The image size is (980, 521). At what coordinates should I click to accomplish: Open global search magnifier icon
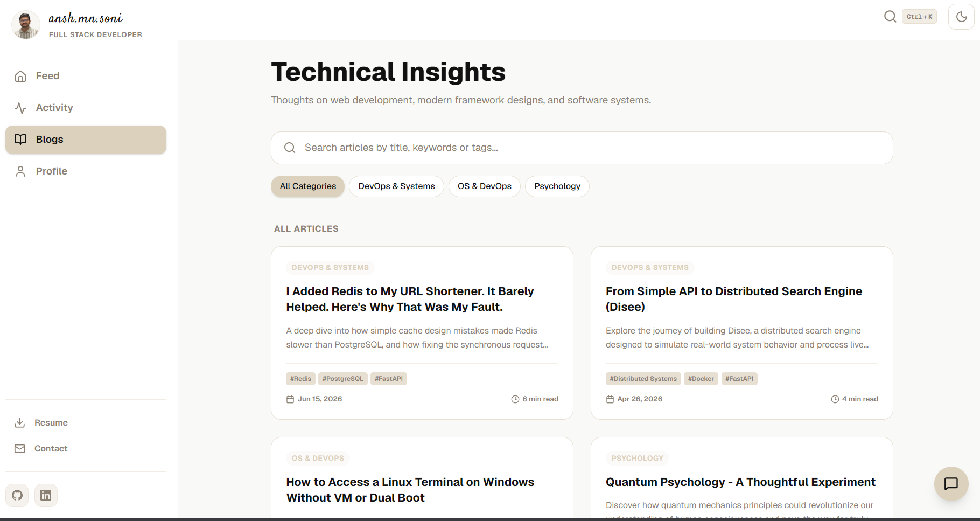890,17
